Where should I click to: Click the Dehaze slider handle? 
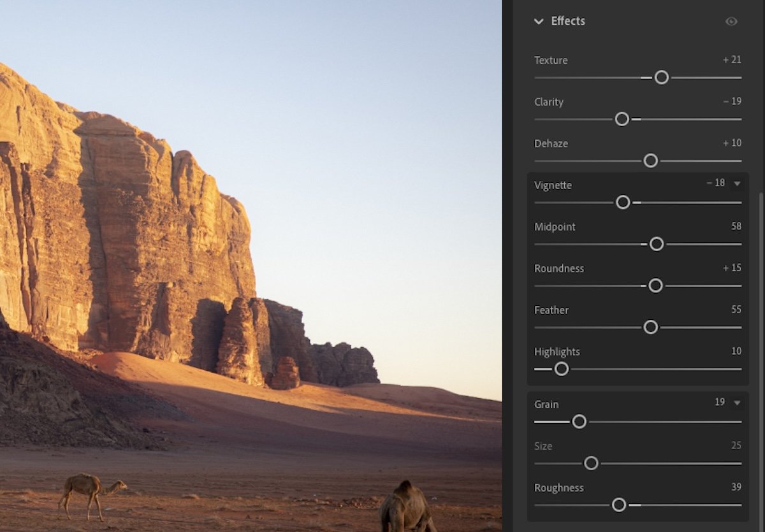tap(650, 161)
